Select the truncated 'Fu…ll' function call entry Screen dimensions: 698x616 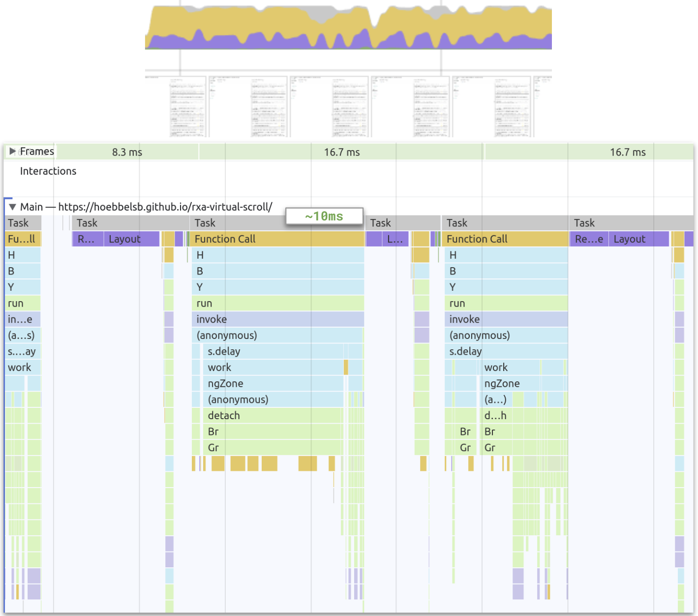click(22, 239)
